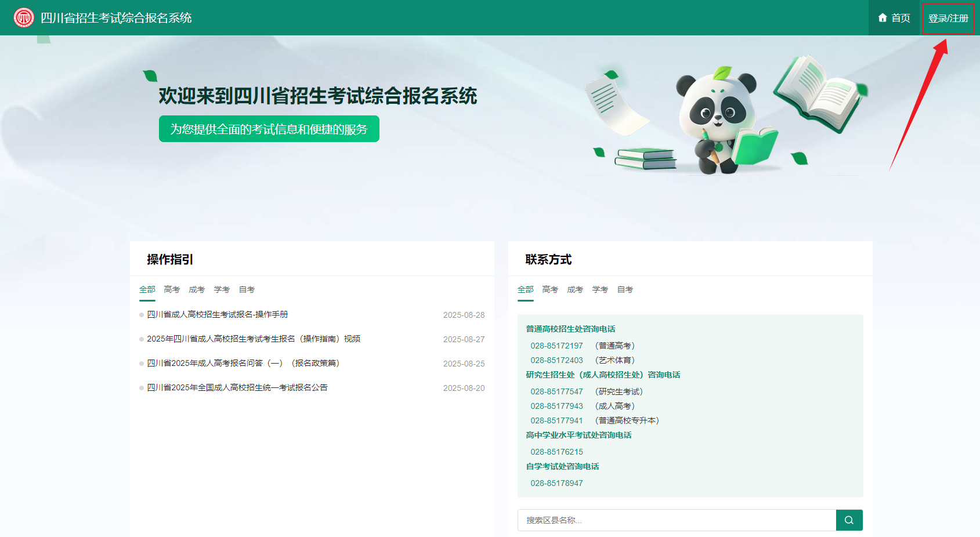Viewport: 980px width, 537px height.
Task: Open 四川省成人高校招生考试报名-操作手册 link
Action: pyautogui.click(x=218, y=314)
